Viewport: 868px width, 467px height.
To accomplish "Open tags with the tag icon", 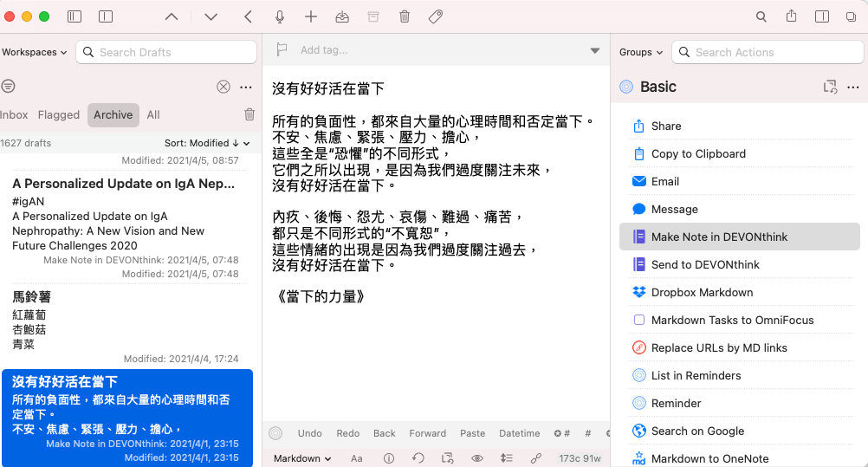I will [x=436, y=16].
